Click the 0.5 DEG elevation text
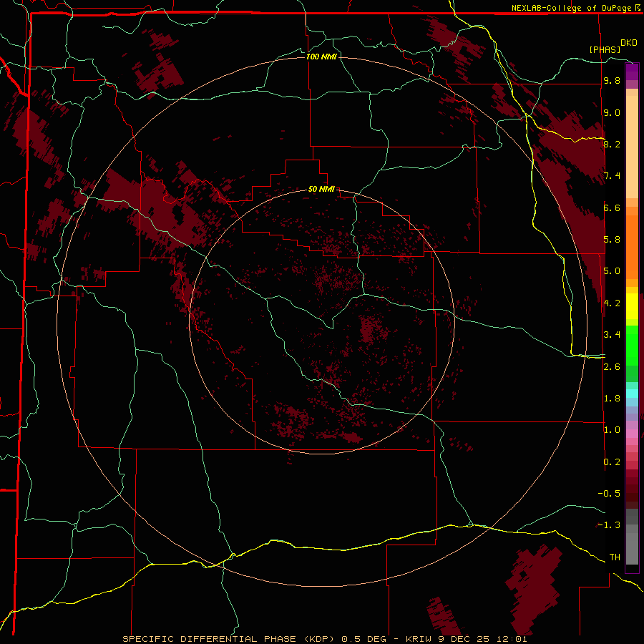 pyautogui.click(x=365, y=639)
